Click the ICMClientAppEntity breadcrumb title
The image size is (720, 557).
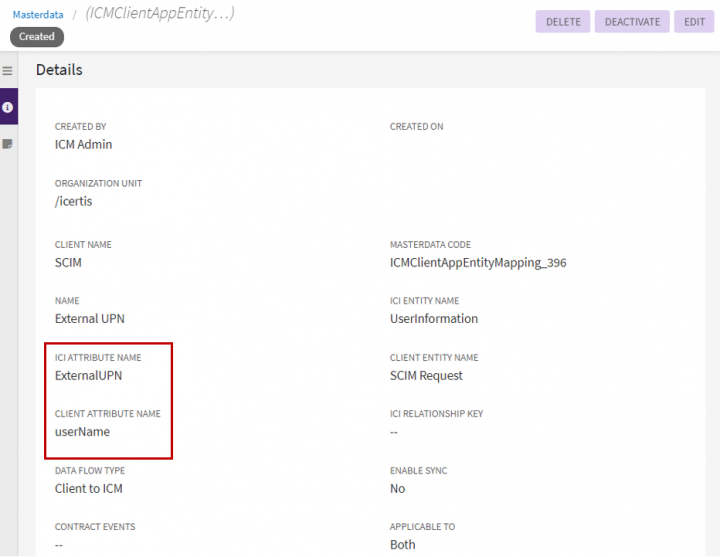160,14
